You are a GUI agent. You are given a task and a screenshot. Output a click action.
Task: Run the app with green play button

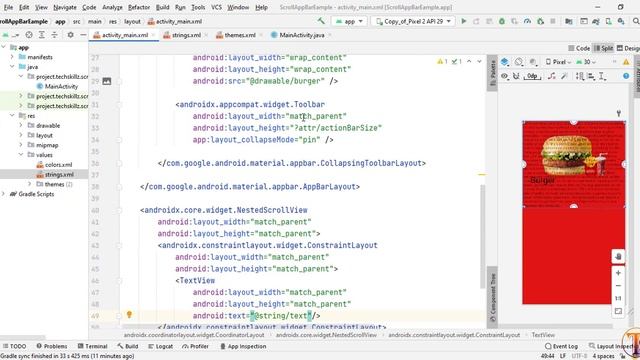(464, 21)
